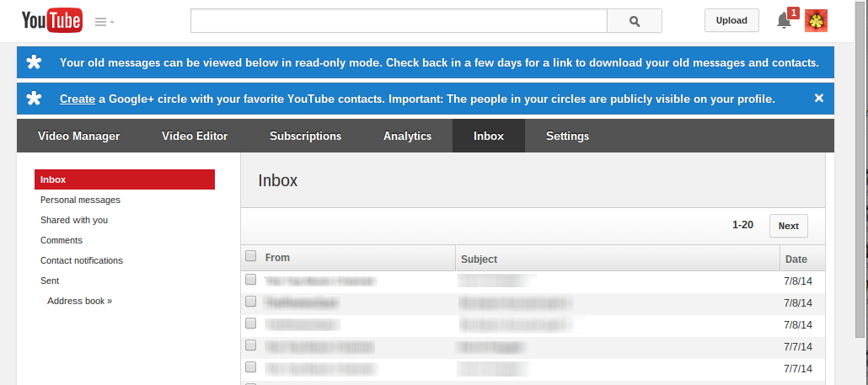Sort messages by the Date column
The width and height of the screenshot is (868, 385).
pos(796,259)
